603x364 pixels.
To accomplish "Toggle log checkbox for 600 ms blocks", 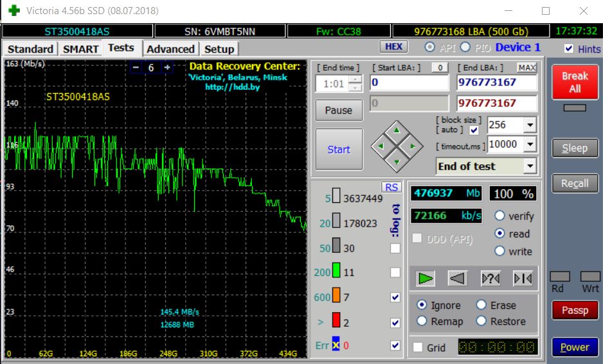I will click(395, 297).
